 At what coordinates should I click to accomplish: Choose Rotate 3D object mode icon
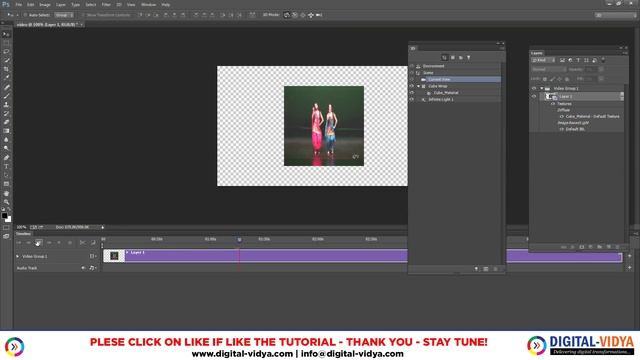pos(287,15)
